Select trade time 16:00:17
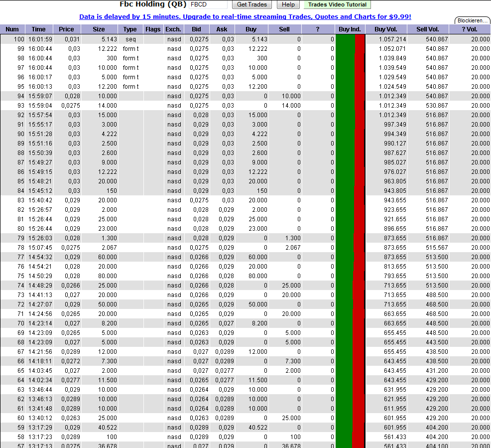491x448 pixels. (40, 77)
